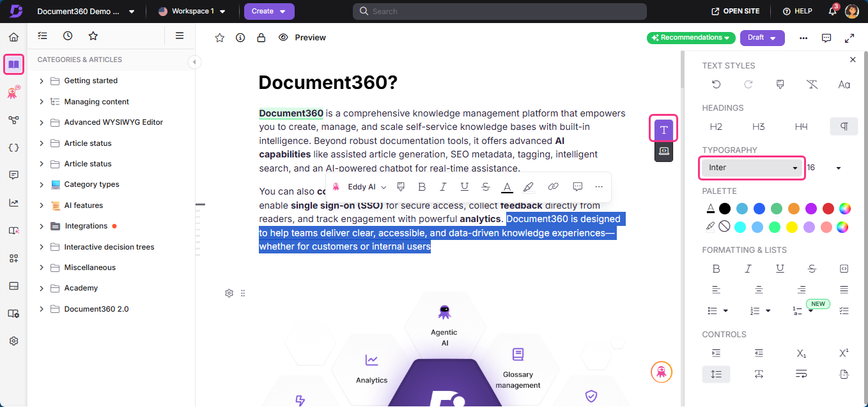Open the insert link icon in floating toolbar
Image resolution: width=868 pixels, height=407 pixels.
pyautogui.click(x=553, y=186)
